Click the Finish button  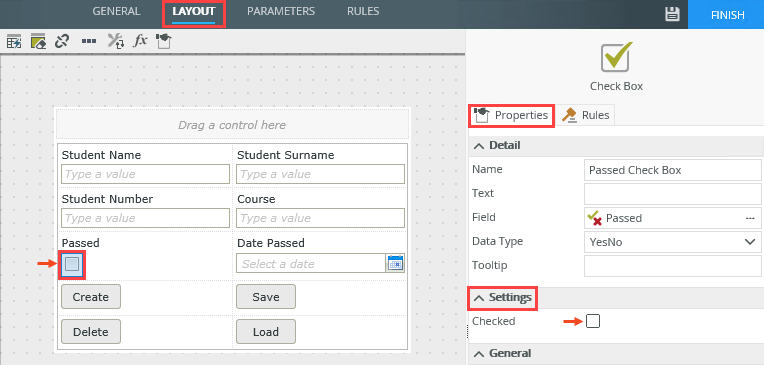coord(727,15)
